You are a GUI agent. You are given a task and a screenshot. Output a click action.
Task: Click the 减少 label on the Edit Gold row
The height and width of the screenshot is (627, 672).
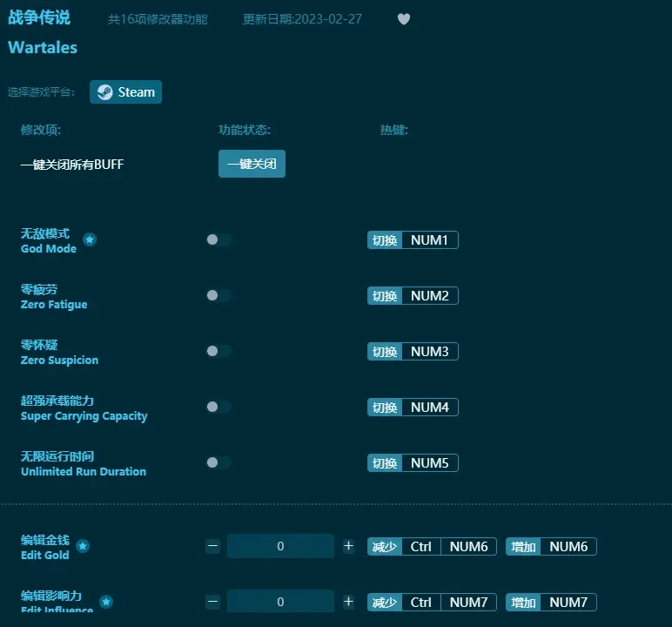tap(385, 546)
